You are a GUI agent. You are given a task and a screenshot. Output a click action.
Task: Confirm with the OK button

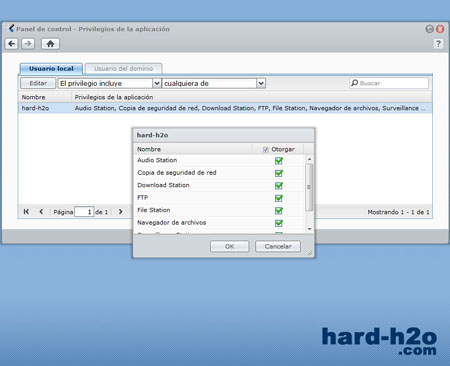[229, 246]
